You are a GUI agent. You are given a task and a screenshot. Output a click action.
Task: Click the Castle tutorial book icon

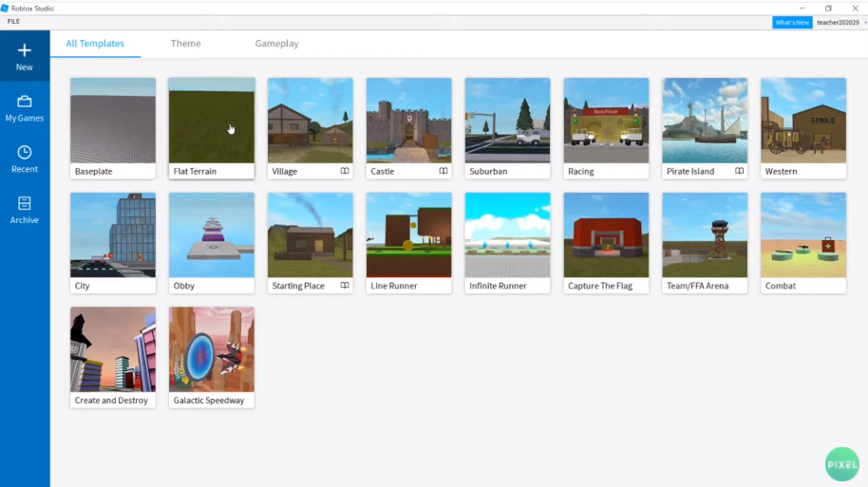coord(443,171)
